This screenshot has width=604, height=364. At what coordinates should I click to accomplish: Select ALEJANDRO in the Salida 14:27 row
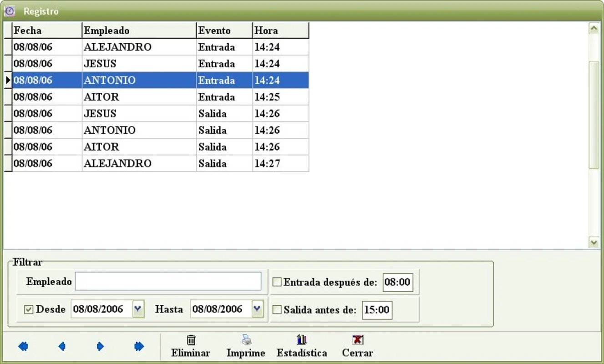tap(117, 163)
